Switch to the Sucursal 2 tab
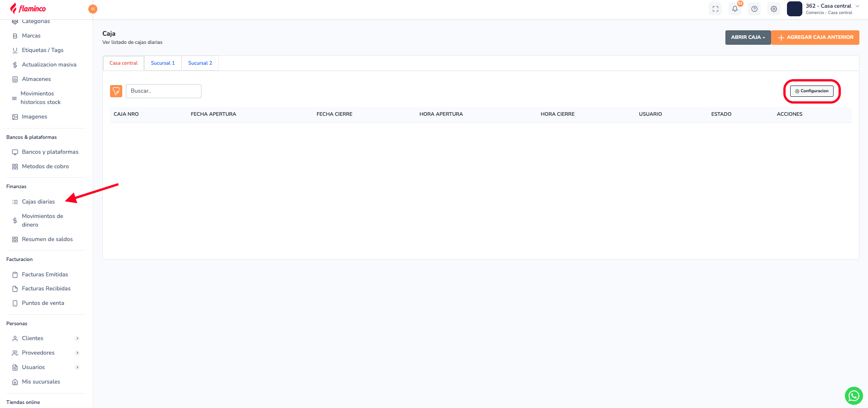 pos(200,63)
